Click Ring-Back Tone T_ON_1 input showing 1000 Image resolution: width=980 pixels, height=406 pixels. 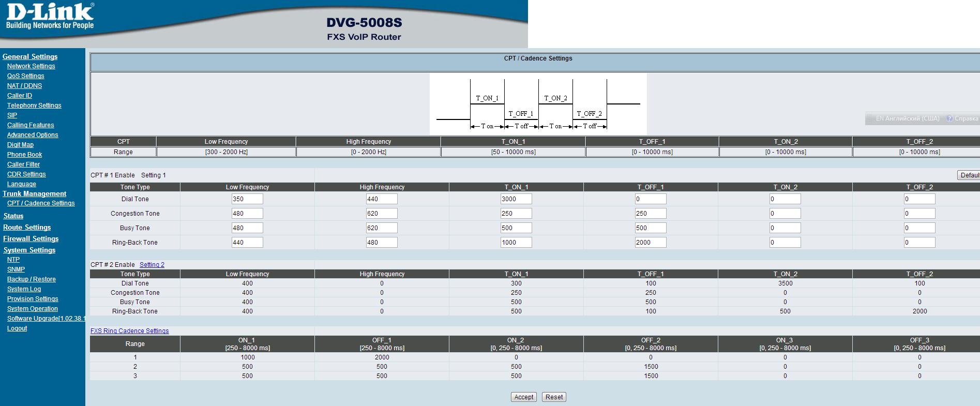point(516,243)
